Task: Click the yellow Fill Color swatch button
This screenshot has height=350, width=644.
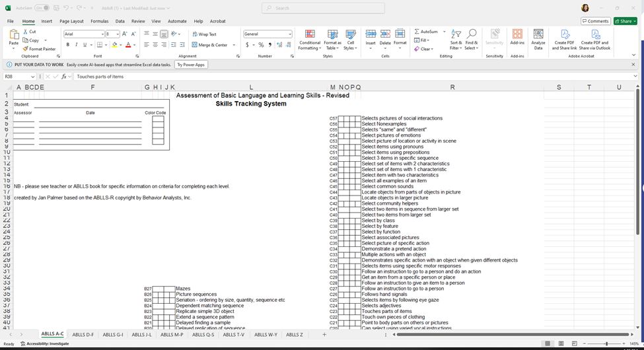Action: click(114, 45)
